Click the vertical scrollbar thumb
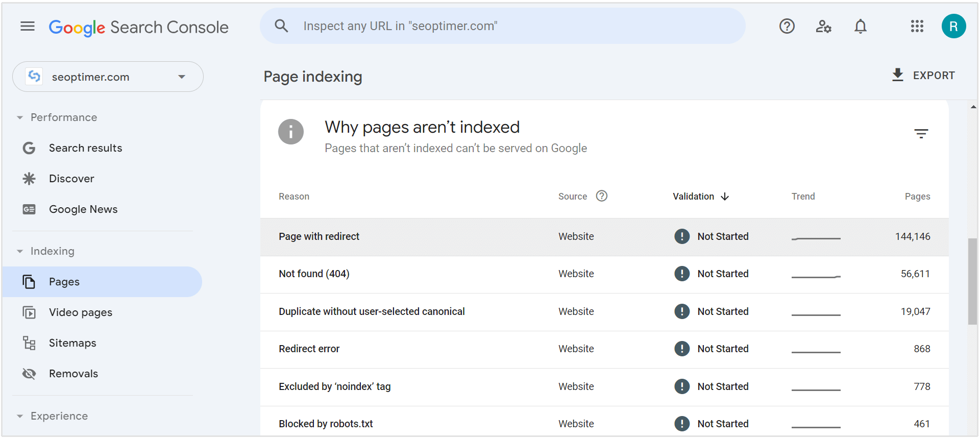The width and height of the screenshot is (980, 439). 972,281
